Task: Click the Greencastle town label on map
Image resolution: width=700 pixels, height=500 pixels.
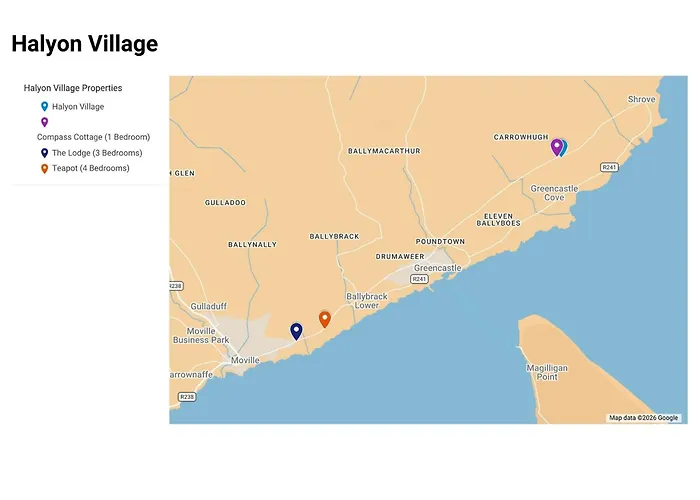Action: coord(438,268)
